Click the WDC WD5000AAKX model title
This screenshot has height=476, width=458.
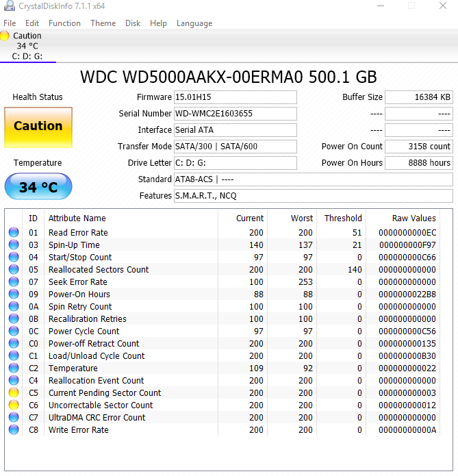(x=229, y=77)
